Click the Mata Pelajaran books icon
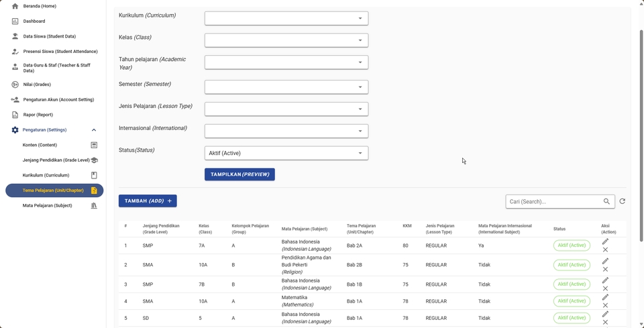This screenshot has height=328, width=644. point(94,206)
